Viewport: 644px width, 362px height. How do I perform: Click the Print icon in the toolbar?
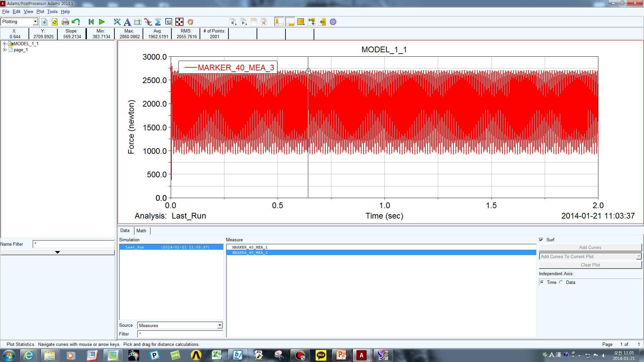[x=65, y=22]
